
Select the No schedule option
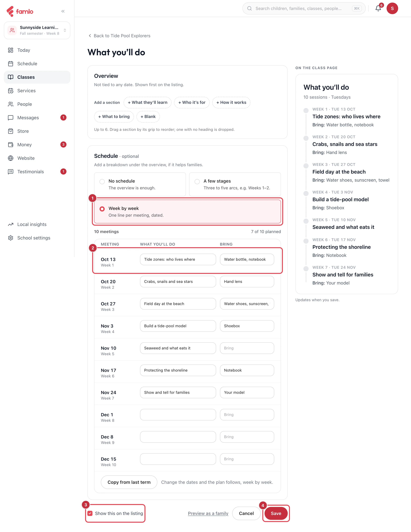140,184
